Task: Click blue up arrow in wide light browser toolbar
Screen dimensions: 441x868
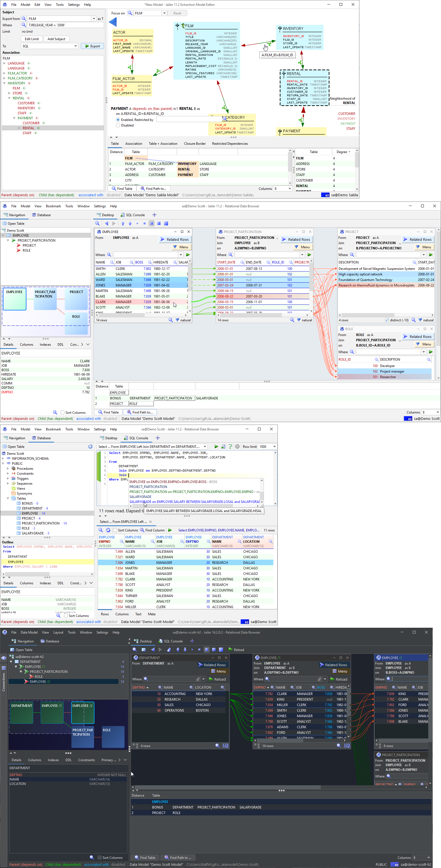Action: click(x=123, y=223)
